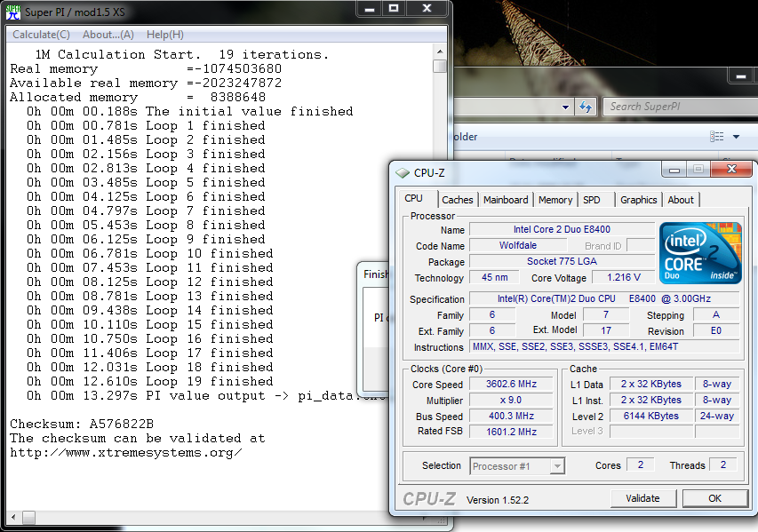
Task: Click the change view icon in Explorer
Action: point(717,137)
